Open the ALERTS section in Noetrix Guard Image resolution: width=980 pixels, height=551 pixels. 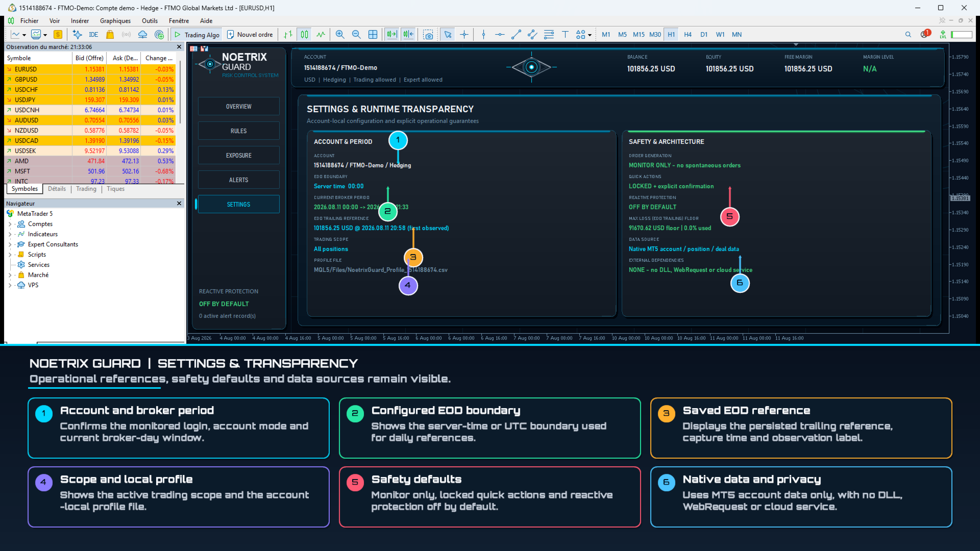point(238,180)
